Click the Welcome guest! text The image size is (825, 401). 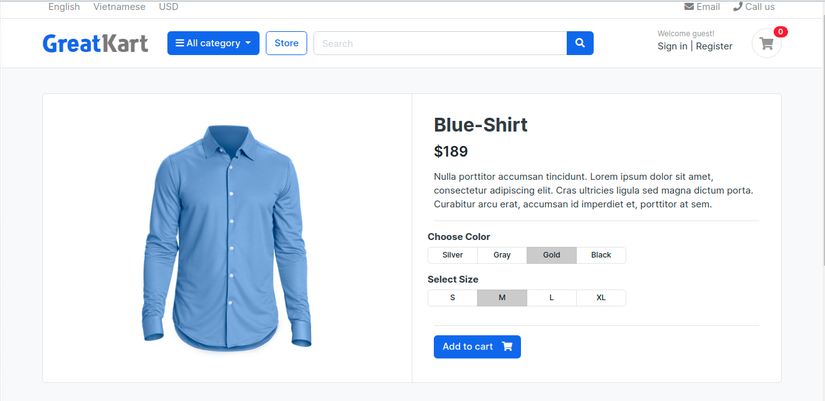click(x=686, y=34)
